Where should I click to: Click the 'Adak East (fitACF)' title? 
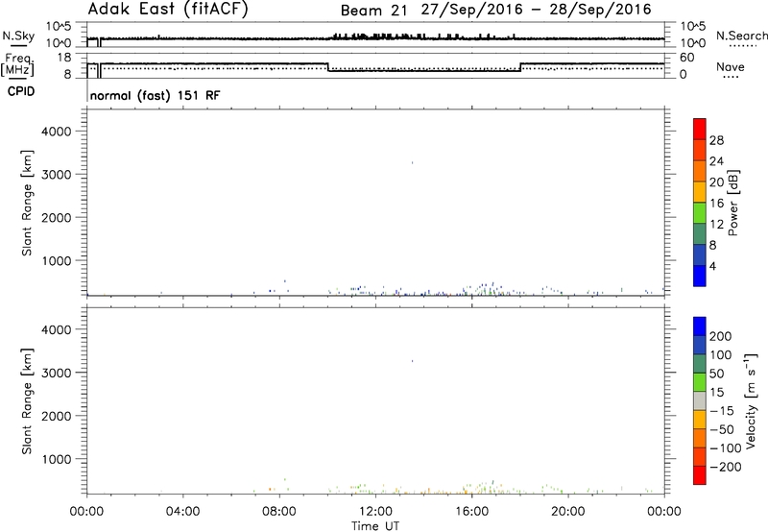(x=168, y=9)
